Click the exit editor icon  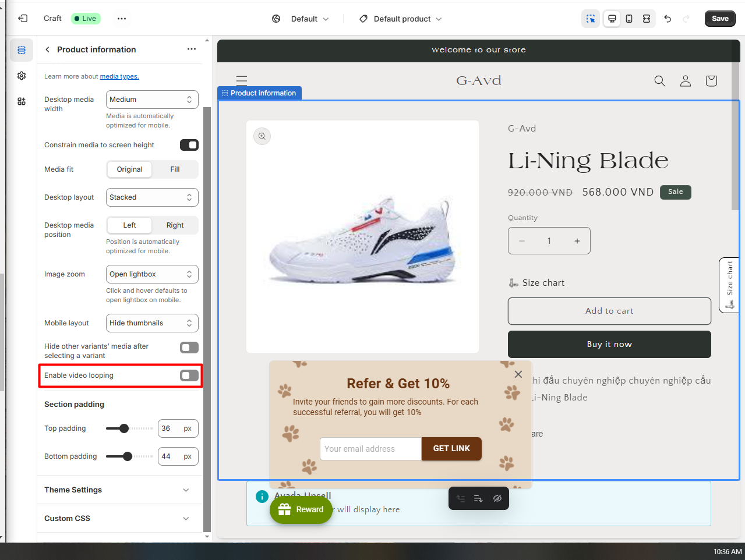(23, 19)
